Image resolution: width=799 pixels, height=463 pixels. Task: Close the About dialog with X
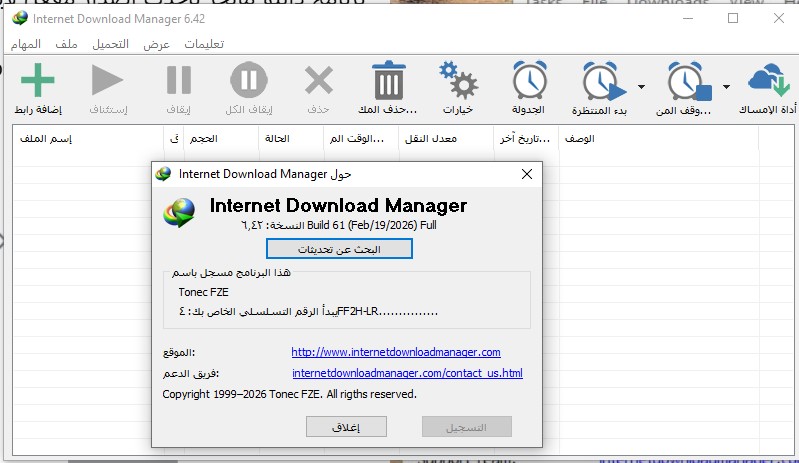pyautogui.click(x=527, y=174)
